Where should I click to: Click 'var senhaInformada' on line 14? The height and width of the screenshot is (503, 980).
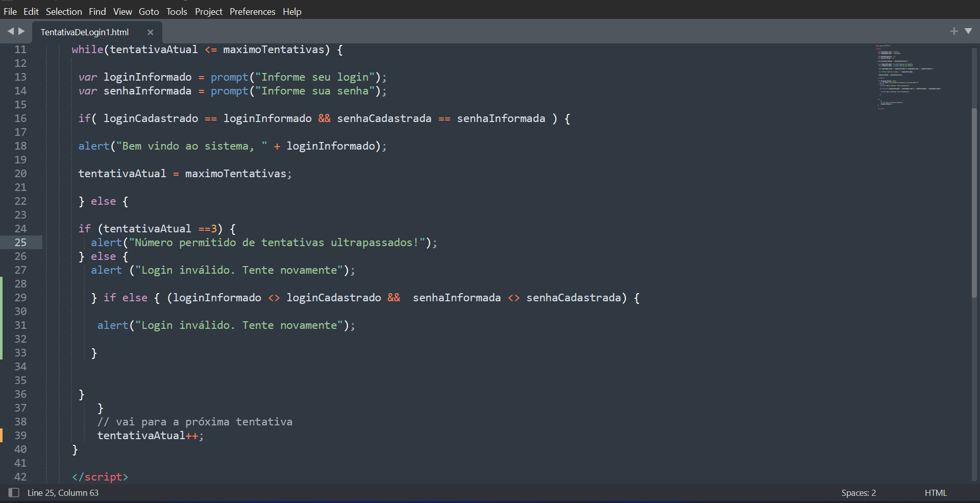pos(135,91)
